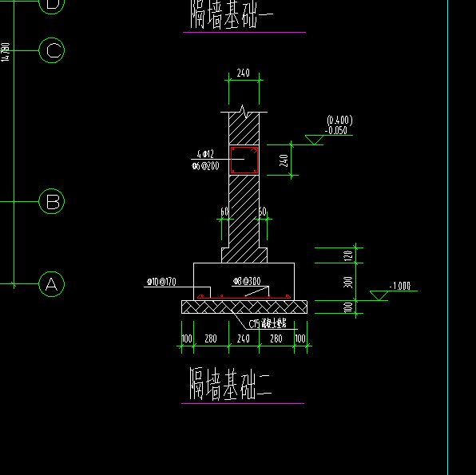
Task: Select the leftmost 100 bottom dimension
Action: pos(187,338)
